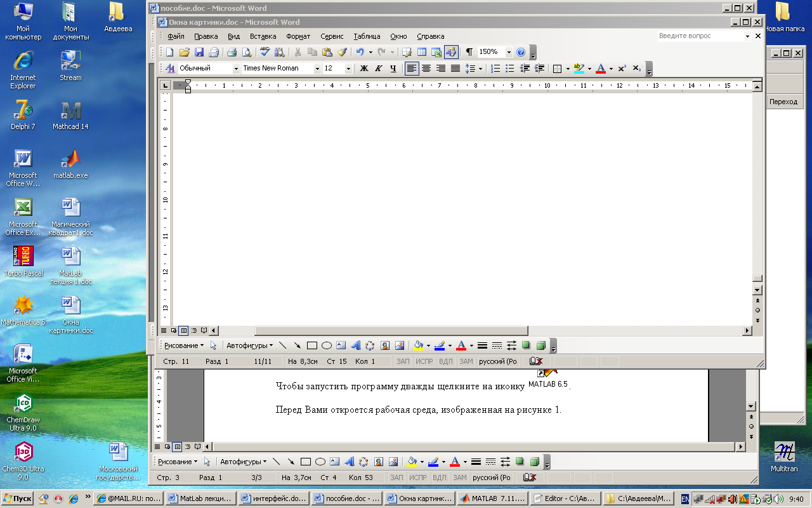Open the Файл menu

(176, 36)
